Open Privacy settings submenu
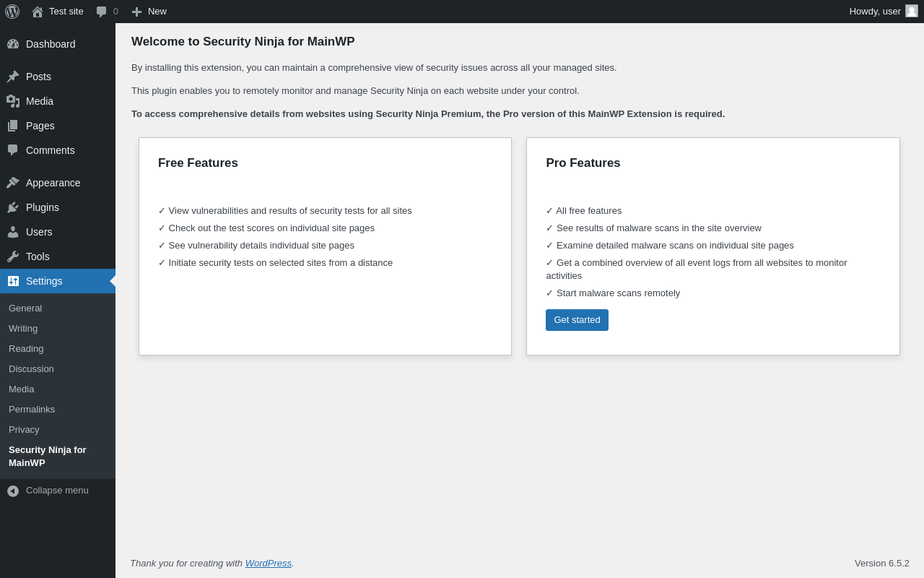This screenshot has height=578, width=924. tap(58, 430)
